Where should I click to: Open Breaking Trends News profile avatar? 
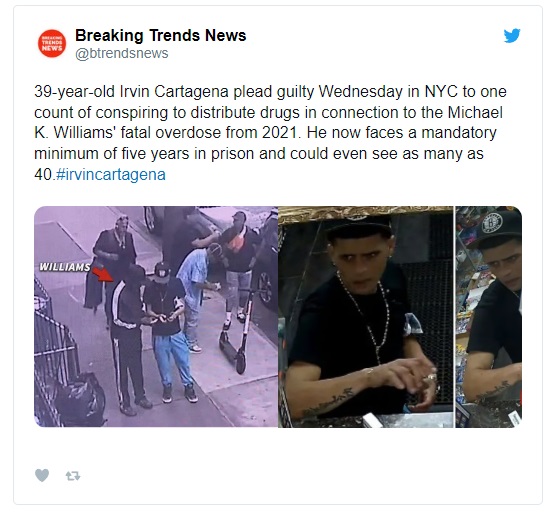pos(52,43)
